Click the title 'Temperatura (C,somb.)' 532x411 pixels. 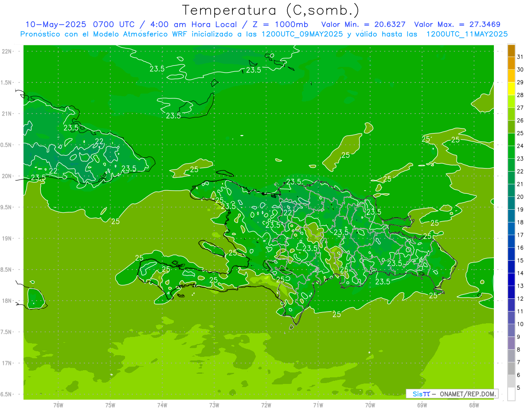point(270,10)
